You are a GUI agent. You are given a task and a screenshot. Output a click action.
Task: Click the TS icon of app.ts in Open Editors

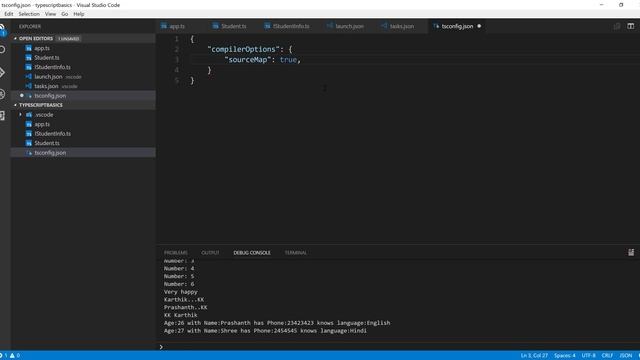pos(29,48)
